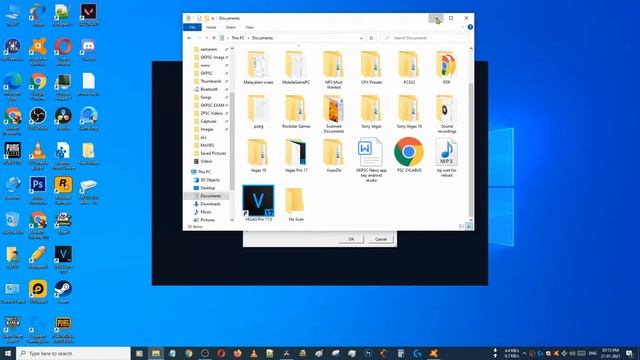Screen dimensions: 640x360
Task: Open the Share ribbon tab
Action: [x=231, y=27]
